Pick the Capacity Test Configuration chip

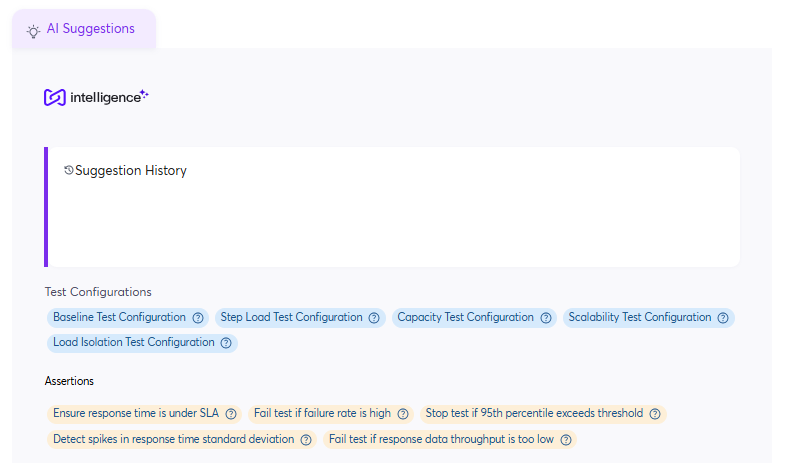click(465, 318)
